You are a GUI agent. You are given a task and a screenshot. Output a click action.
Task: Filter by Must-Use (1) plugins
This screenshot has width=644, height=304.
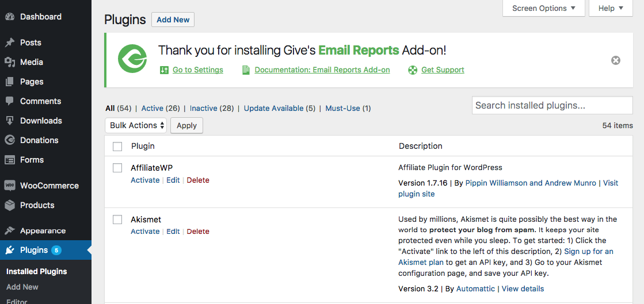tap(348, 109)
